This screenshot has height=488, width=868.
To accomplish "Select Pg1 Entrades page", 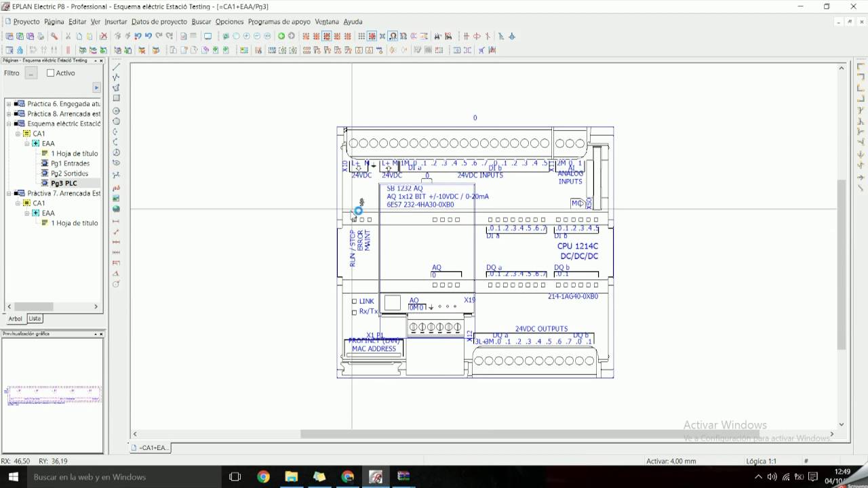I will 70,163.
